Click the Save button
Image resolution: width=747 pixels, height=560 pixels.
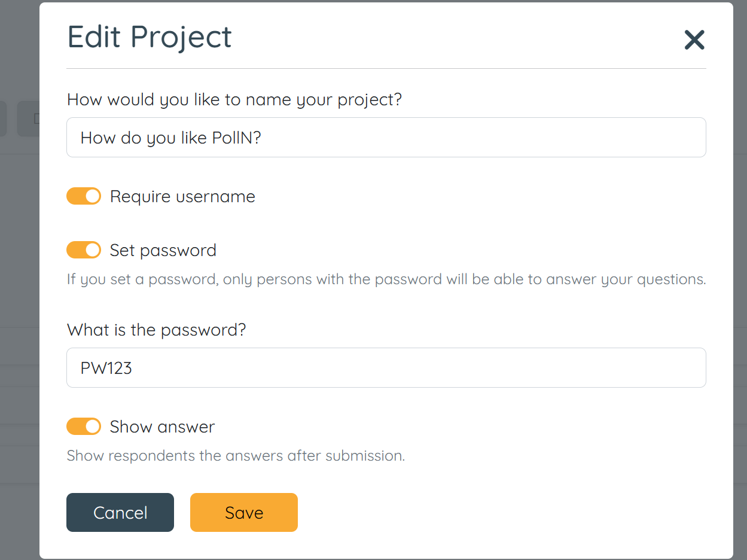(243, 512)
